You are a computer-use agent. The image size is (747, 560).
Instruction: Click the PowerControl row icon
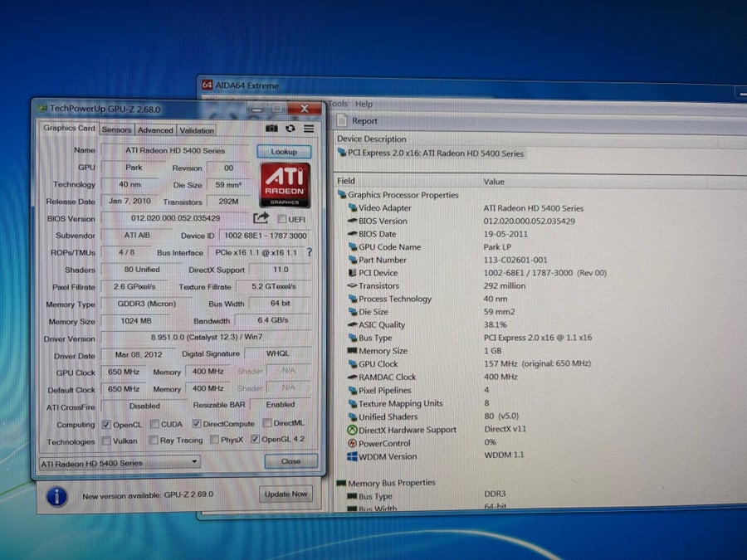pyautogui.click(x=352, y=443)
